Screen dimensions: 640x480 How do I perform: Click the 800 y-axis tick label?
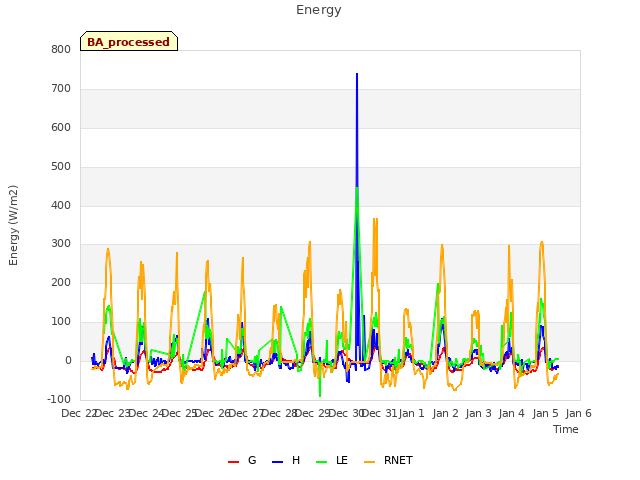point(61,49)
